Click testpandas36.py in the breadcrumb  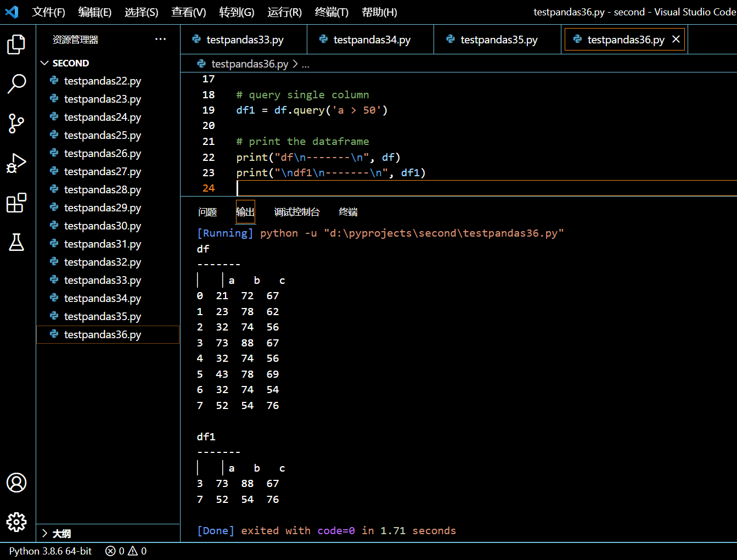coord(250,64)
